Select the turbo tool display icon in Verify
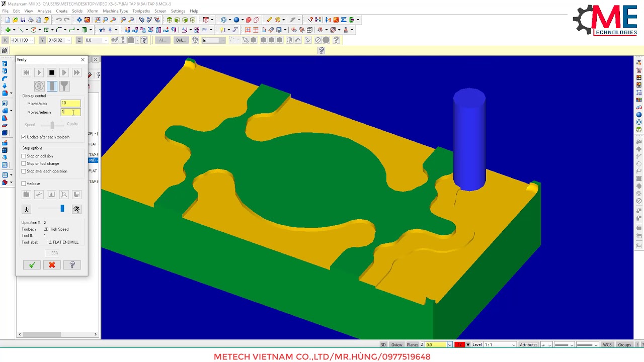Viewport: 644px width, 362px height. [39, 86]
